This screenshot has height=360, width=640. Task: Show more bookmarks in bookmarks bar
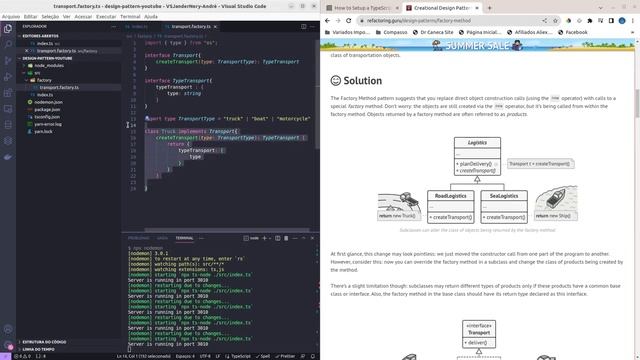coord(632,32)
